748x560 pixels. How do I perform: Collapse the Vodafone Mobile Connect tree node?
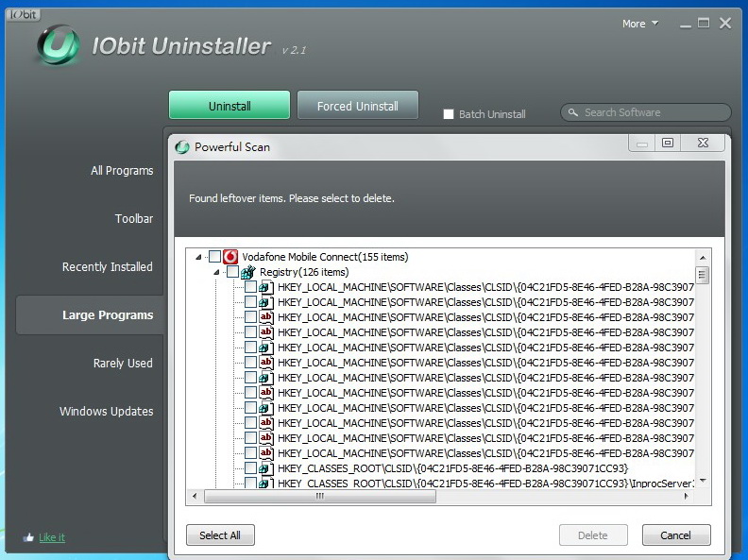[x=198, y=257]
